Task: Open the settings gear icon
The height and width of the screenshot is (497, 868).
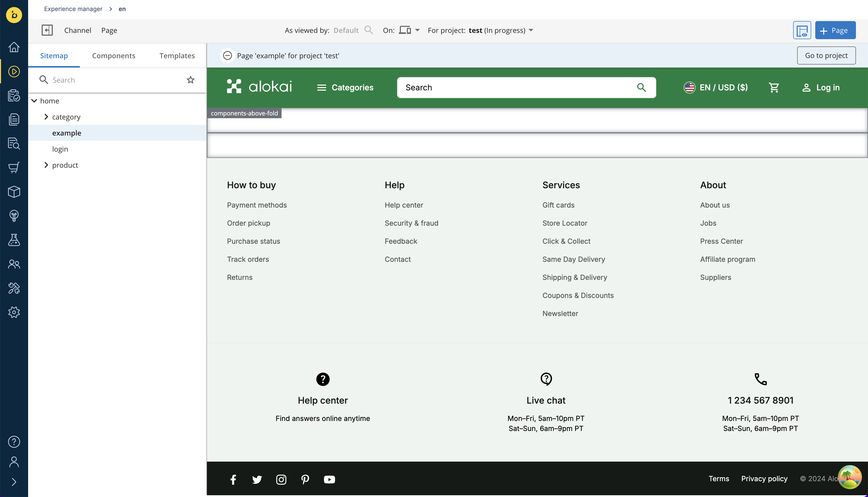Action: (x=14, y=312)
